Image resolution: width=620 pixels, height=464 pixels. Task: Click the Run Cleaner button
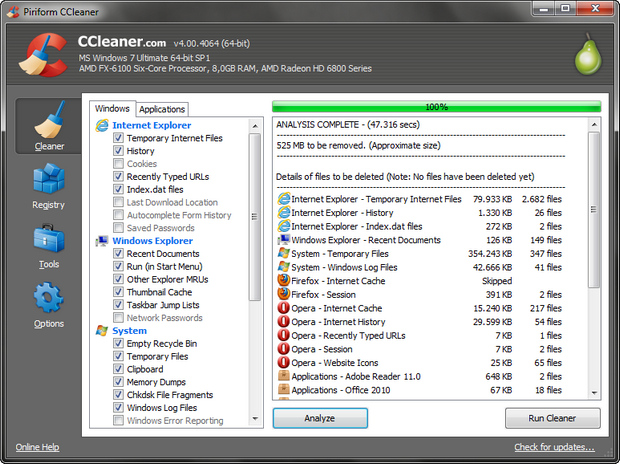[x=552, y=419]
